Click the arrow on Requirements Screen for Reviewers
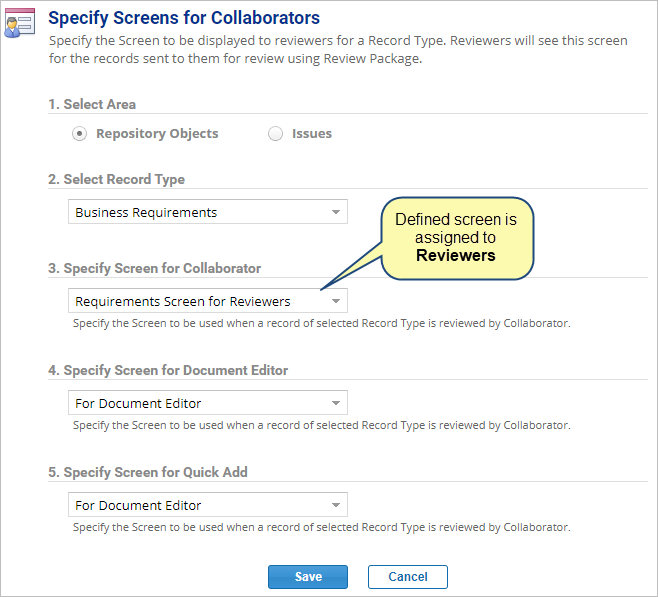 pyautogui.click(x=336, y=301)
